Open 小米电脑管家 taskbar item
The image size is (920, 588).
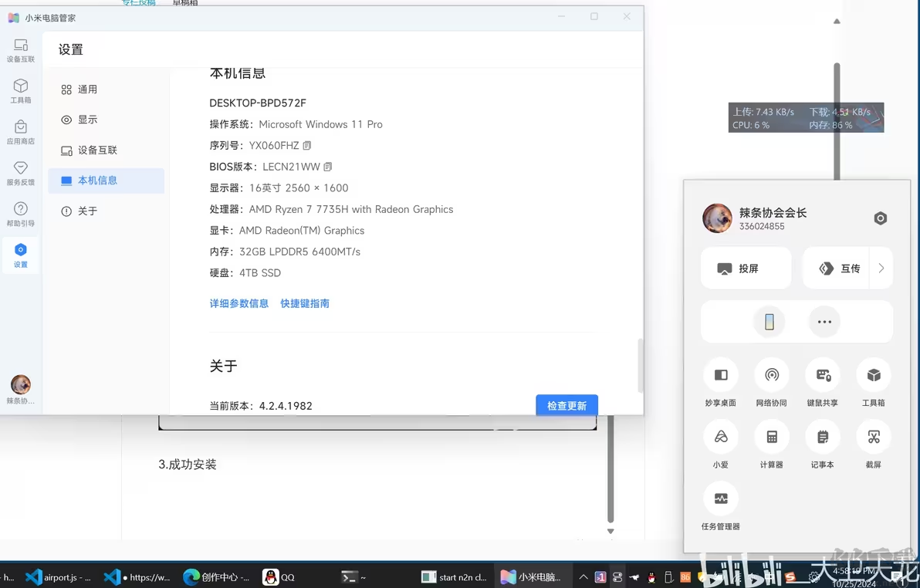pyautogui.click(x=531, y=577)
